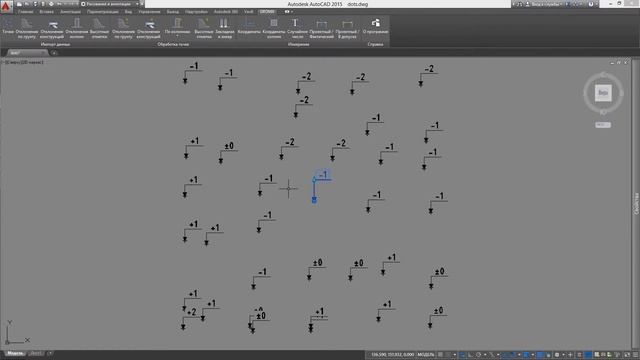Switch to the Модель layout tab
Screen dimensions: 640x360
pos(15,353)
